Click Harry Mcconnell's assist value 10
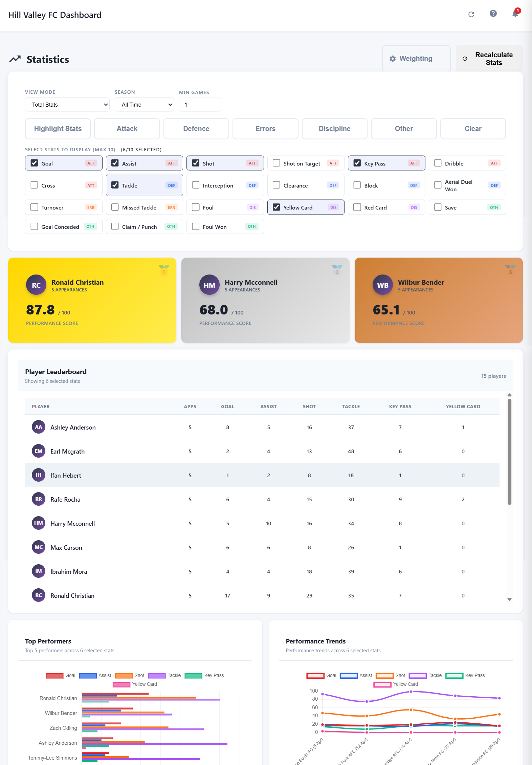Image resolution: width=532 pixels, height=765 pixels. 268,523
